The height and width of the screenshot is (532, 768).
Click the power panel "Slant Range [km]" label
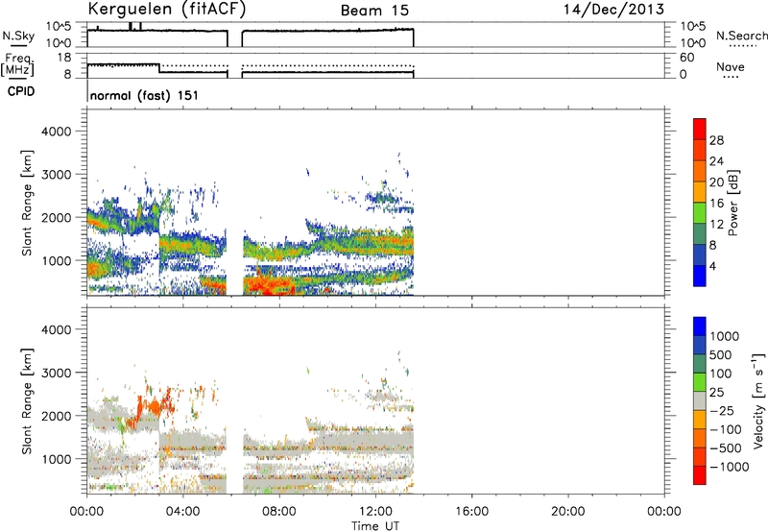pyautogui.click(x=27, y=203)
